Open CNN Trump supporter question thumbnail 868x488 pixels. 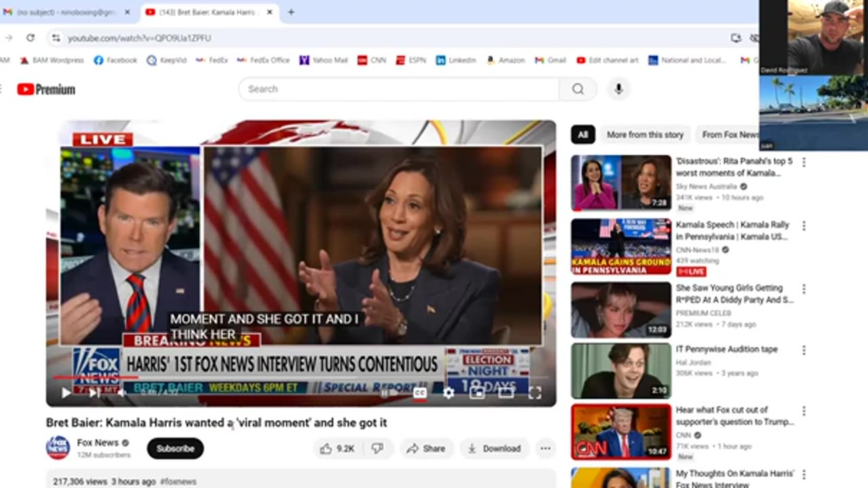coord(621,432)
